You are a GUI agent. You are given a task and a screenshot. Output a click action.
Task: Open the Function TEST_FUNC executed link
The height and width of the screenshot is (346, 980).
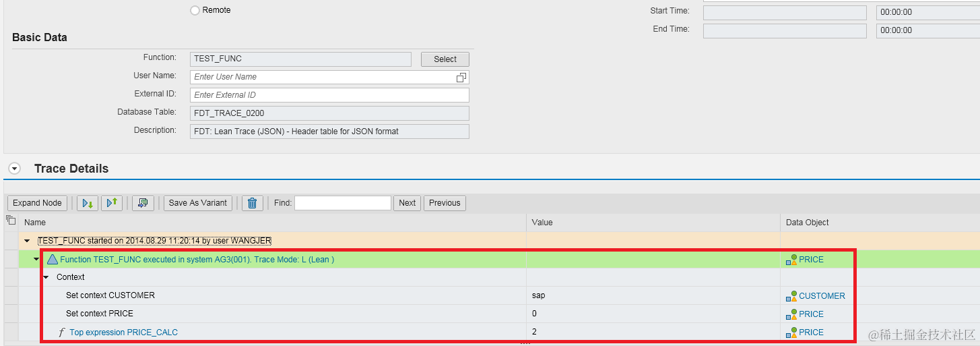197,260
